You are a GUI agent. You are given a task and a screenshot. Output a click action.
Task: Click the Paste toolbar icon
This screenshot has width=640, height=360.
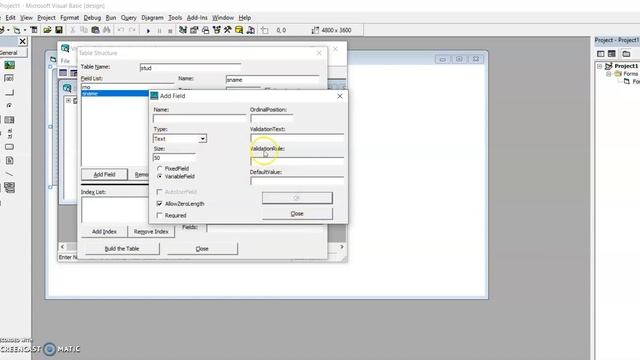[96, 30]
